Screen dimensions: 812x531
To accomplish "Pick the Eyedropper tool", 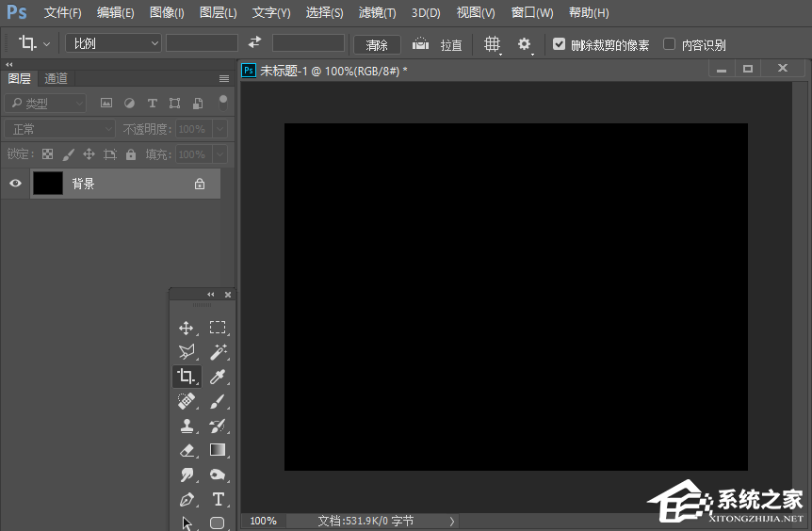I will (x=218, y=377).
